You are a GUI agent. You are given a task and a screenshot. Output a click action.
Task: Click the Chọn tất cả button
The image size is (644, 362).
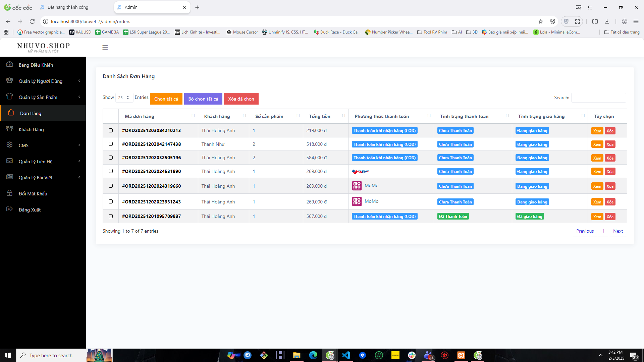166,99
